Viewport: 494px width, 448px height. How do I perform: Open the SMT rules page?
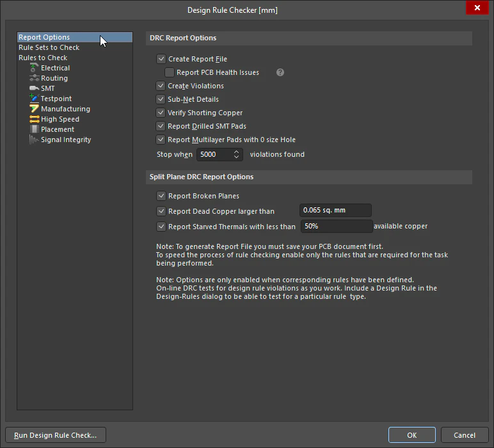[47, 88]
